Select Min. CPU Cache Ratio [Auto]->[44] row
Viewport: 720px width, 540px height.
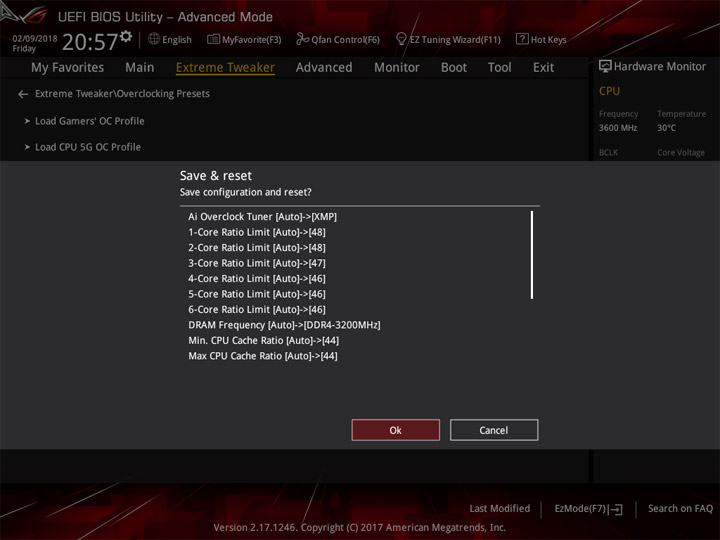(264, 340)
